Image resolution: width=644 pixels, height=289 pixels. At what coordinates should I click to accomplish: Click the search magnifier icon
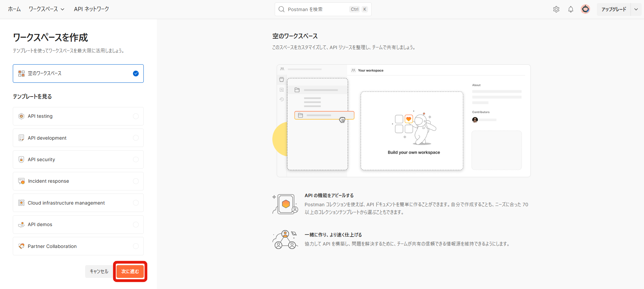pyautogui.click(x=281, y=9)
